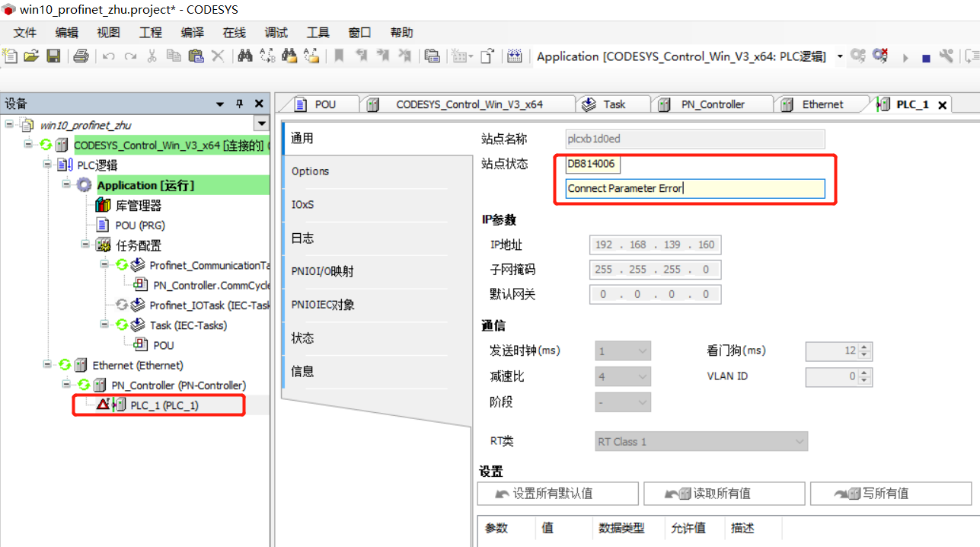Open Find using the binoculars icon
Viewport: 980px width, 547px height.
click(244, 56)
